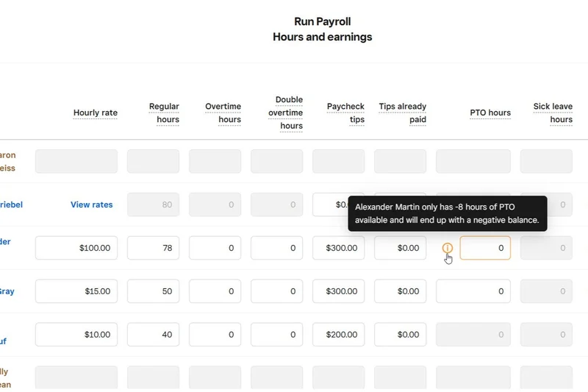Viewport: 588px width, 392px height.
Task: Click the Sick leave hours column header
Action: [553, 113]
